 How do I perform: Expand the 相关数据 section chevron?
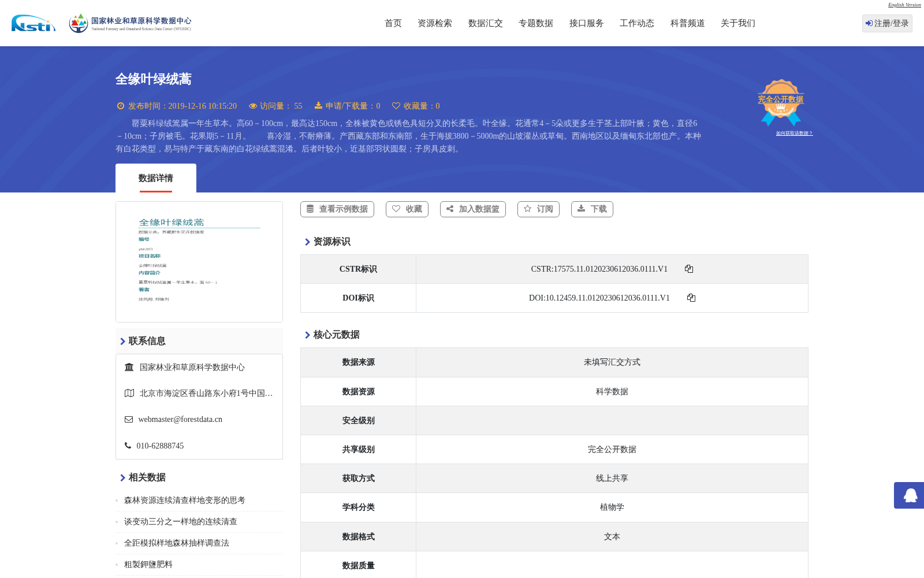(122, 478)
